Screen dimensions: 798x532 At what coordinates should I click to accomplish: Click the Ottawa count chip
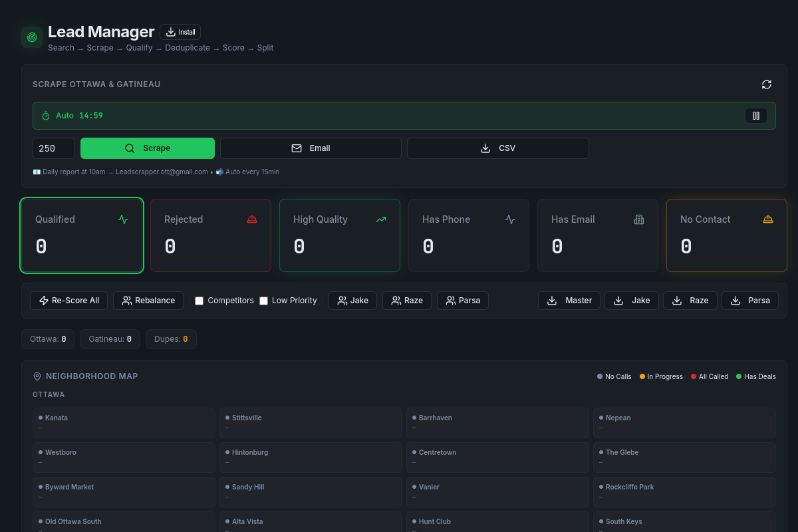[48, 339]
